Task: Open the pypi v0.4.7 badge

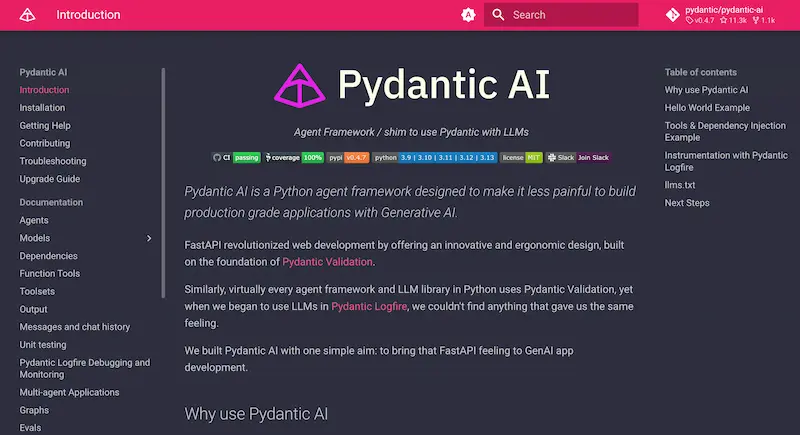Action: (x=347, y=158)
